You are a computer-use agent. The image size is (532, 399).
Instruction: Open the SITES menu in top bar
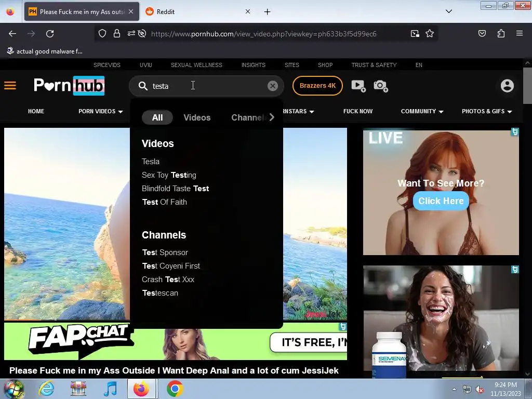(292, 65)
